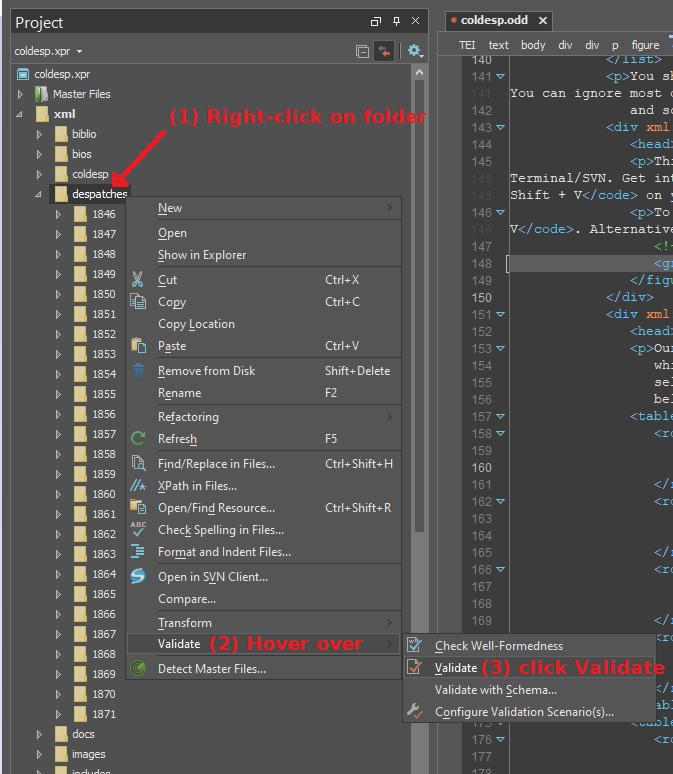Select Check Well-Formedness in the Validate submenu
673x774 pixels.
(x=498, y=646)
